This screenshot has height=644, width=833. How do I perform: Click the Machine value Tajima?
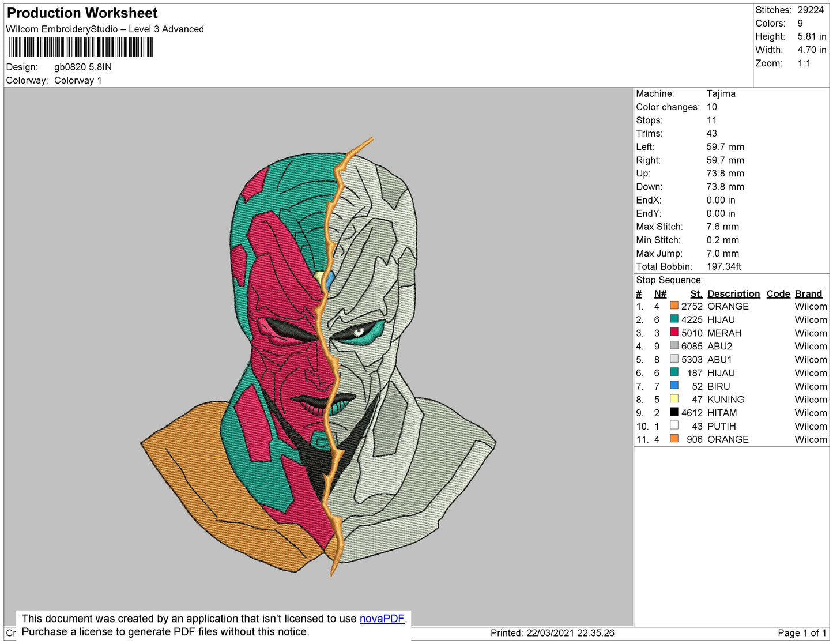[721, 93]
